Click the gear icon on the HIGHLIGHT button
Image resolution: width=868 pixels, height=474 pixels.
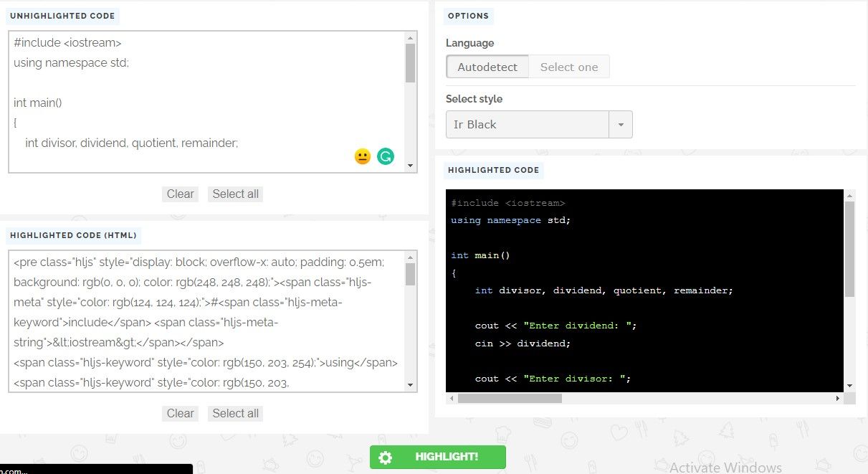click(x=385, y=457)
